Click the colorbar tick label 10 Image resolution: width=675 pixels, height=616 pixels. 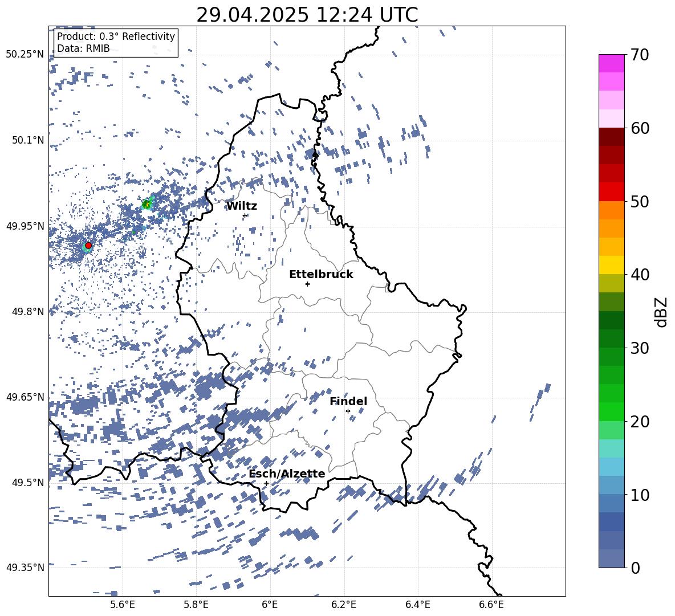coord(640,495)
